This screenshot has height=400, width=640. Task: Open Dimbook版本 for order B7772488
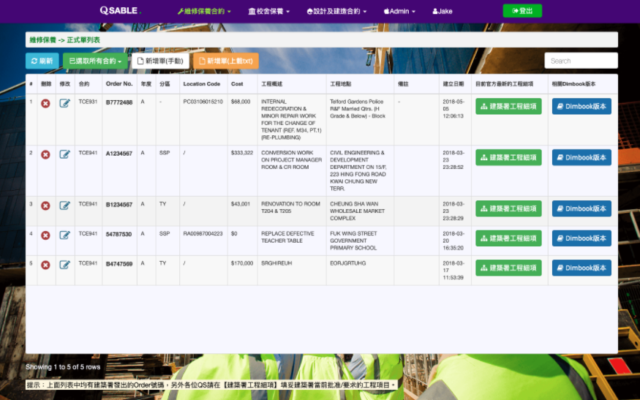pyautogui.click(x=582, y=107)
